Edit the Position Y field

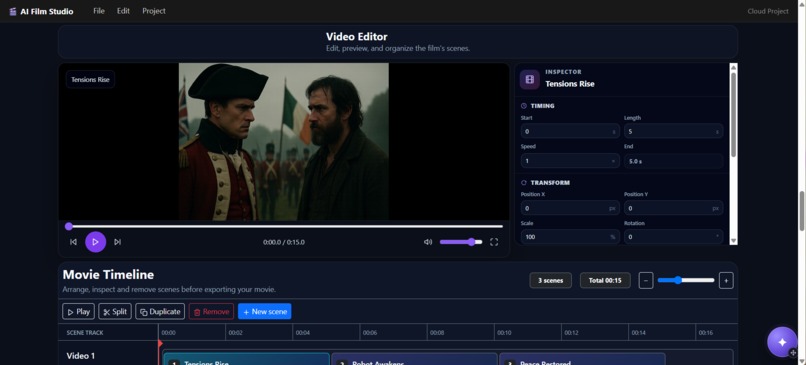(673, 208)
